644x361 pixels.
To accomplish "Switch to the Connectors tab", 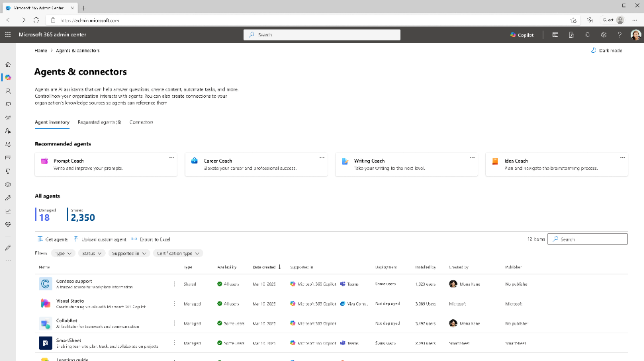I will coord(141,122).
